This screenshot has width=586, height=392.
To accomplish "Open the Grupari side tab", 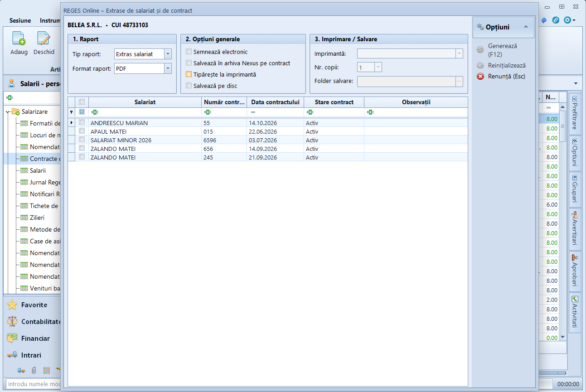I will [575, 189].
